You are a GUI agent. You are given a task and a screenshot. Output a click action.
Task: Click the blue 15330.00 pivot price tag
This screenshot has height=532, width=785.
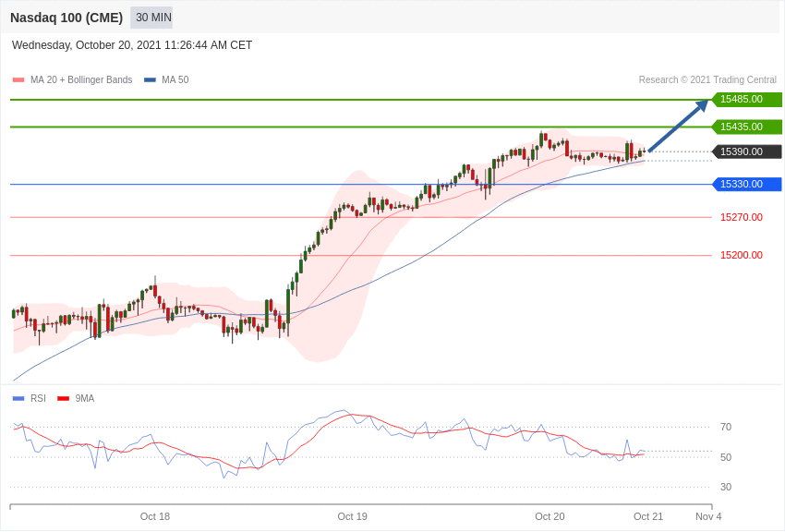tap(745, 184)
